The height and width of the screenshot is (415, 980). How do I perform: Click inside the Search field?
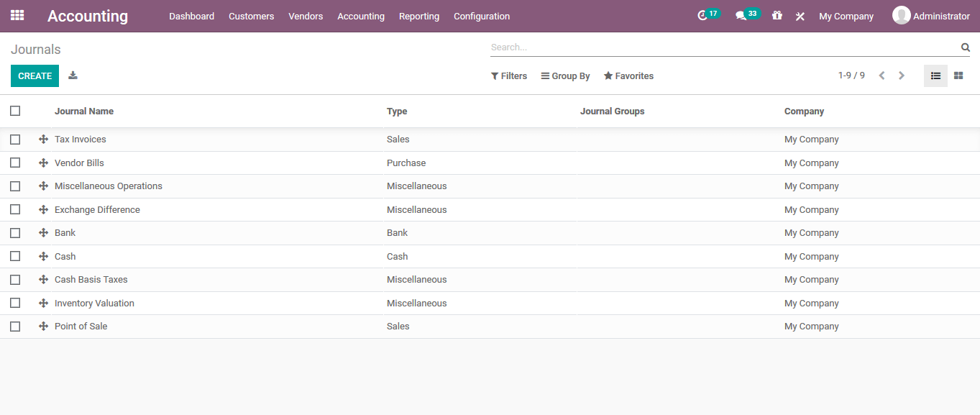pyautogui.click(x=647, y=47)
